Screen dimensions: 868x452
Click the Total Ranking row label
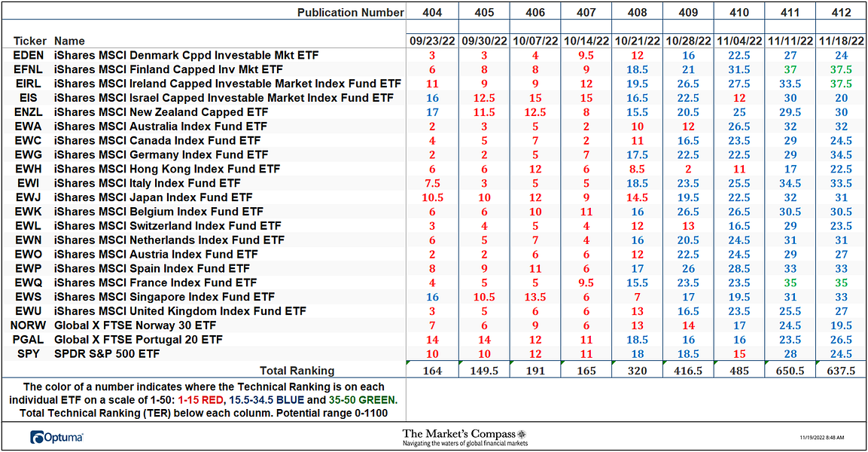pos(297,371)
